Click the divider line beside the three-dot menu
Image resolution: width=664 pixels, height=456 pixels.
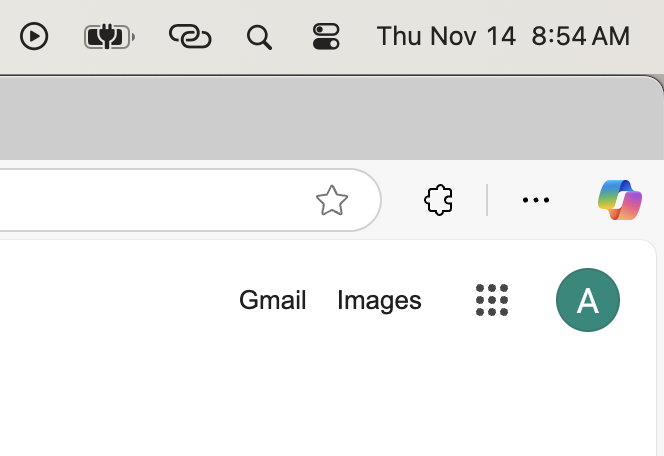(487, 200)
